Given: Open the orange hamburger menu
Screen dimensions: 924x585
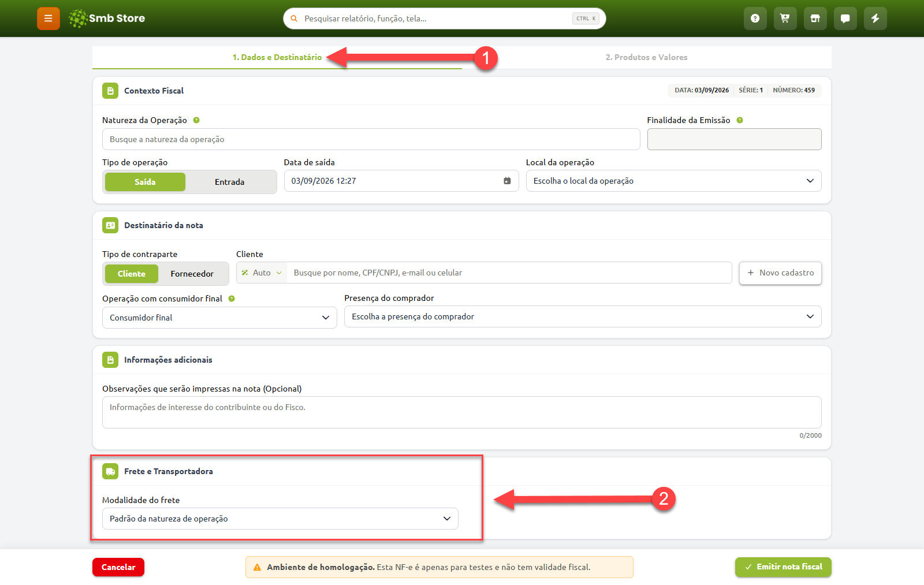Looking at the screenshot, I should (49, 18).
